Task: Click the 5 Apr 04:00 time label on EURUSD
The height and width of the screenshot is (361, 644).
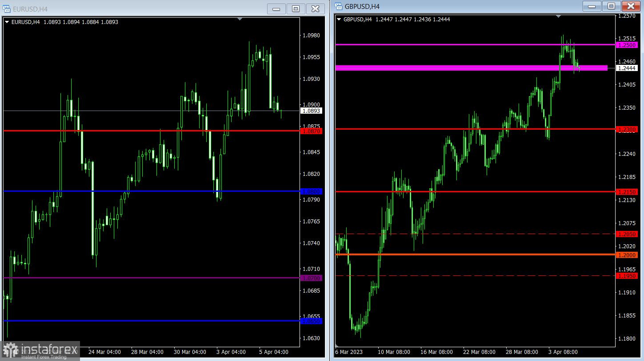Action: click(x=274, y=352)
